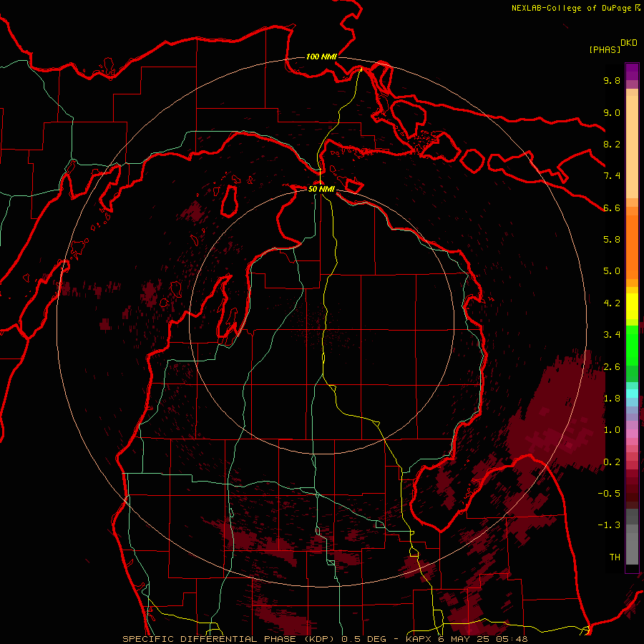This screenshot has height=644, width=644.
Task: Select the 9.0 value on color scale
Action: point(612,112)
